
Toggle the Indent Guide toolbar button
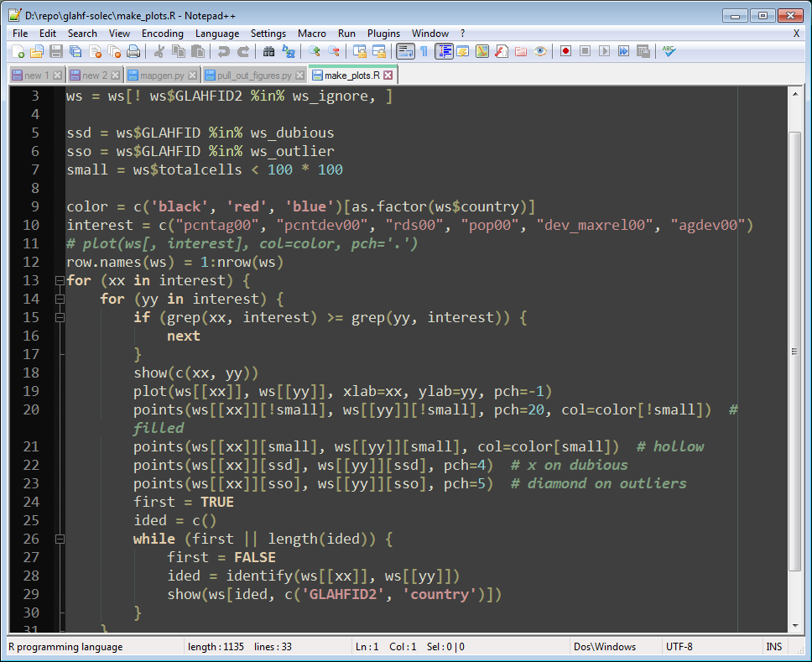pos(444,52)
